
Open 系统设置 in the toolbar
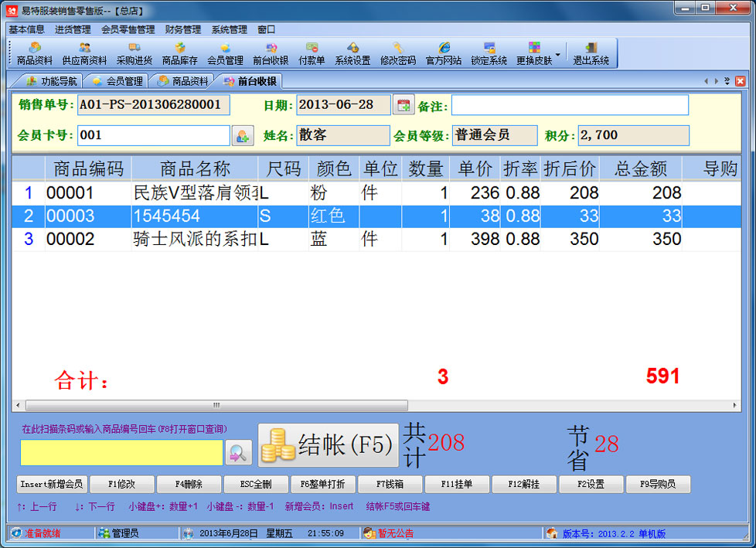(352, 53)
